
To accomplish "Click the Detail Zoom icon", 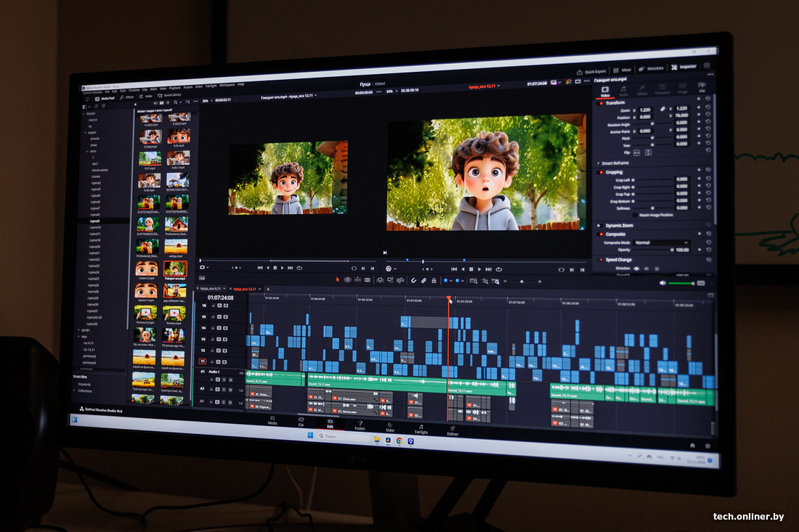I will [x=484, y=281].
